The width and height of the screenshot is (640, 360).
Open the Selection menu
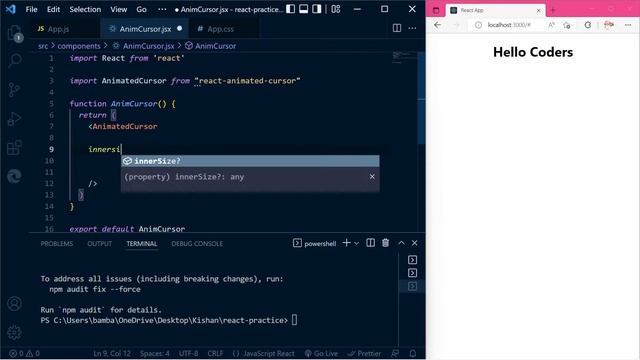85,9
